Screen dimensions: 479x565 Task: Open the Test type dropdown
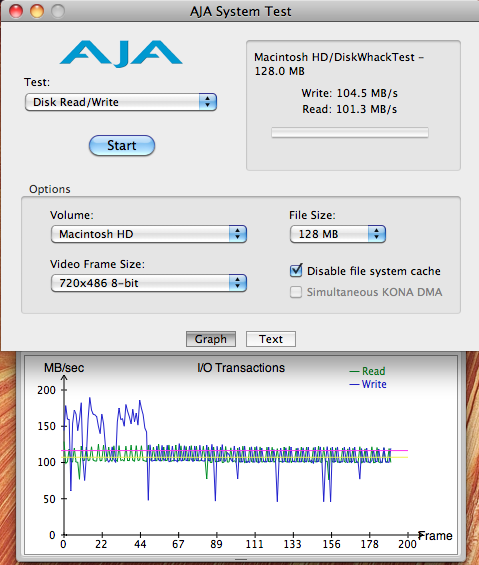(x=121, y=102)
